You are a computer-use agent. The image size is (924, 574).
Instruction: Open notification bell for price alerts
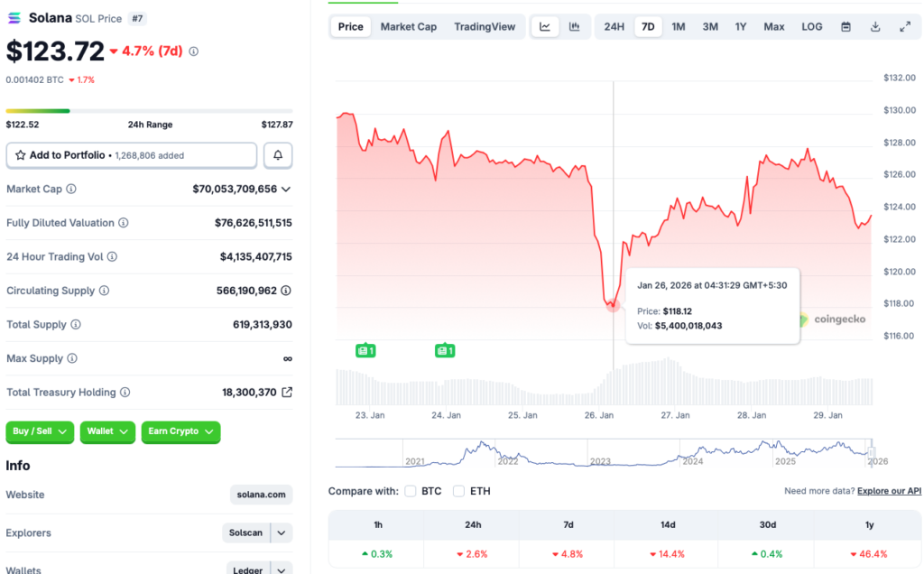tap(278, 155)
